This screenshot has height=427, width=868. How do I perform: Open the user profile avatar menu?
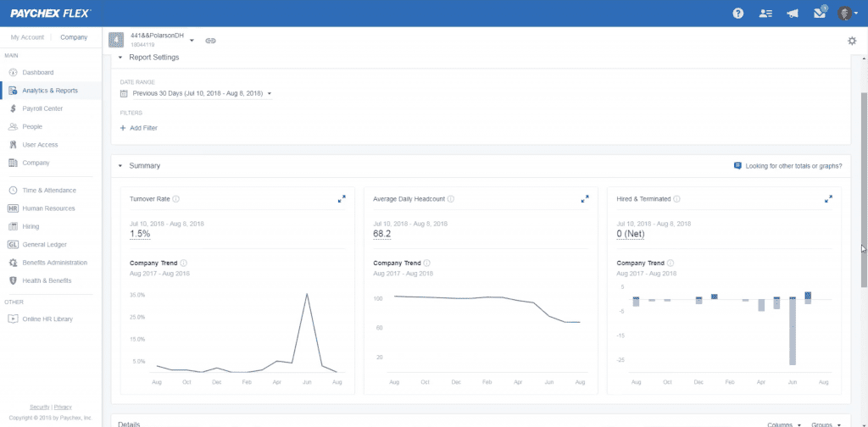(x=848, y=14)
